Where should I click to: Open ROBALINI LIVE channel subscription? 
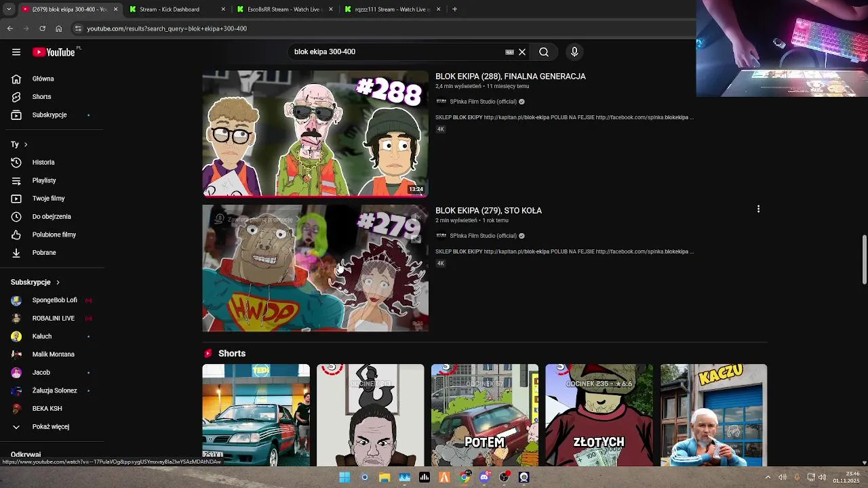pos(52,318)
